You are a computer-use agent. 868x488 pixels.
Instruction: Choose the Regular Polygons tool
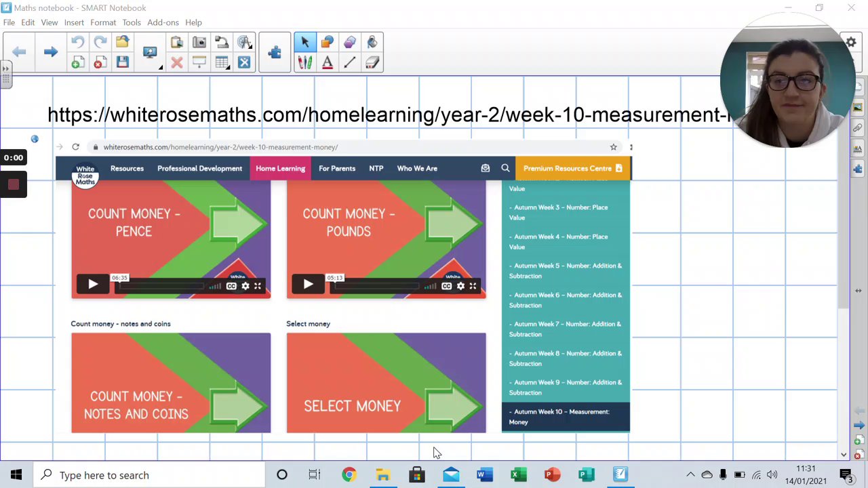350,43
